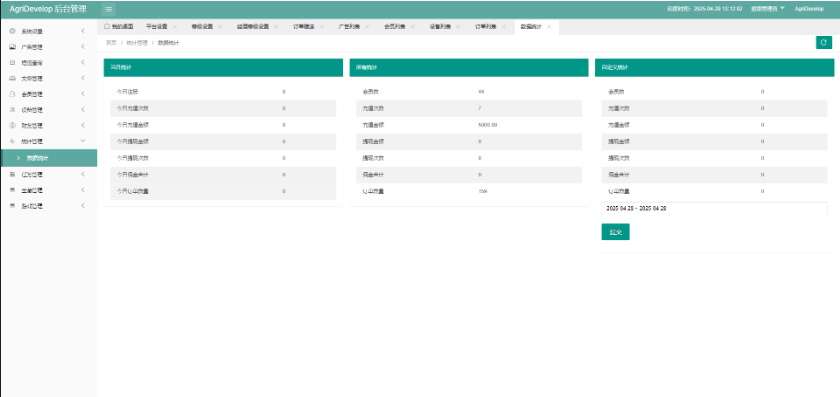Click the picture icon beside 广告管理
Image resolution: width=840 pixels, height=397 pixels.
pyautogui.click(x=12, y=47)
